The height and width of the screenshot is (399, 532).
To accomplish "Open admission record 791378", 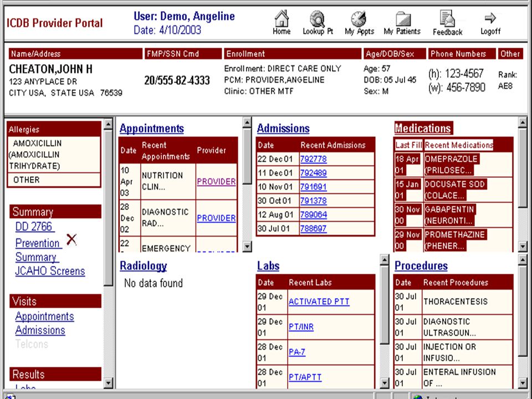I will (x=313, y=201).
